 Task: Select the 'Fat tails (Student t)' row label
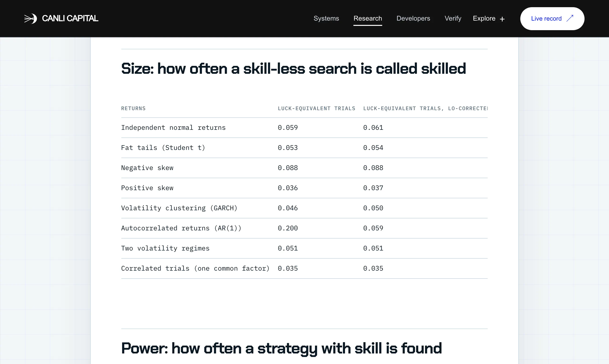163,148
